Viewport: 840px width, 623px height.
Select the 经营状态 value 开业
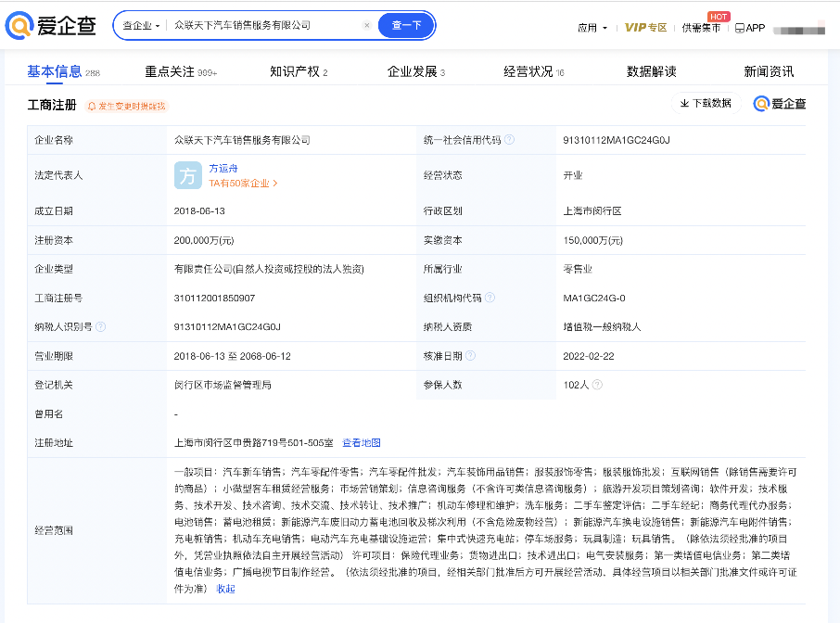tap(573, 175)
